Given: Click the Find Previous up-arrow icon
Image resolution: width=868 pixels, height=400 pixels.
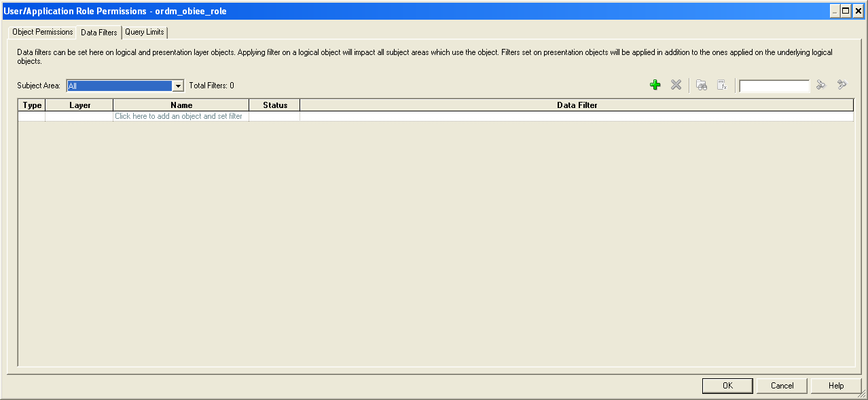Looking at the screenshot, I should (x=842, y=85).
